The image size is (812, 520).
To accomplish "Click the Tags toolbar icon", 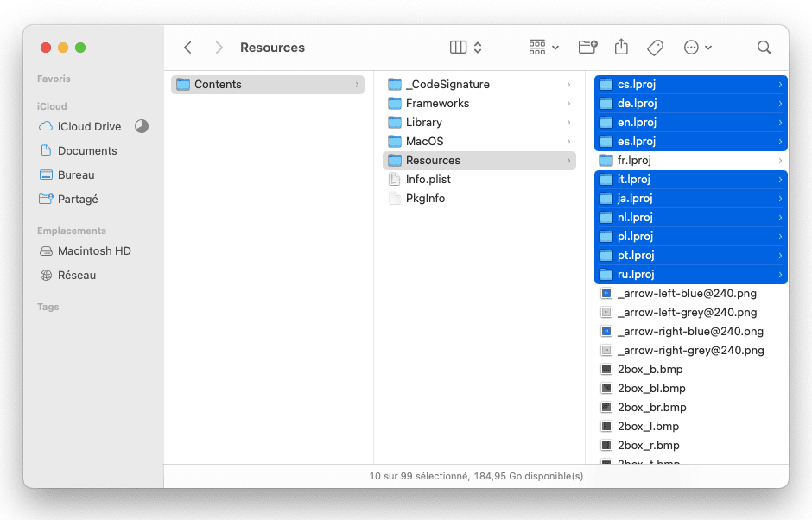I will [656, 48].
